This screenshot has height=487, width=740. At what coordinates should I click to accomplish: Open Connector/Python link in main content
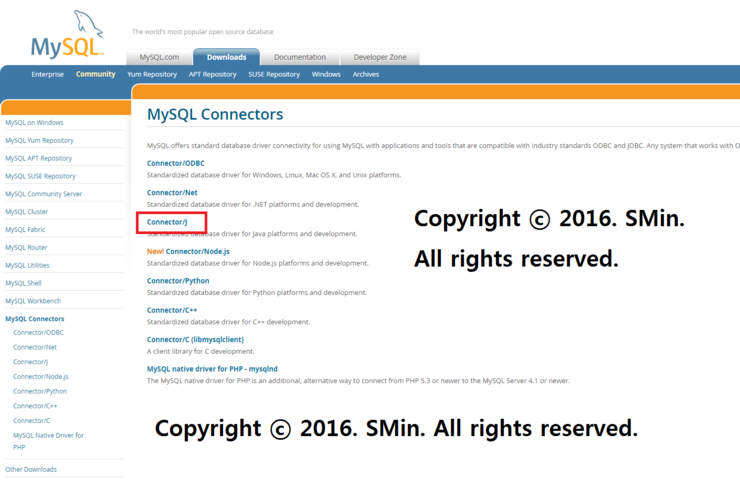(x=178, y=281)
